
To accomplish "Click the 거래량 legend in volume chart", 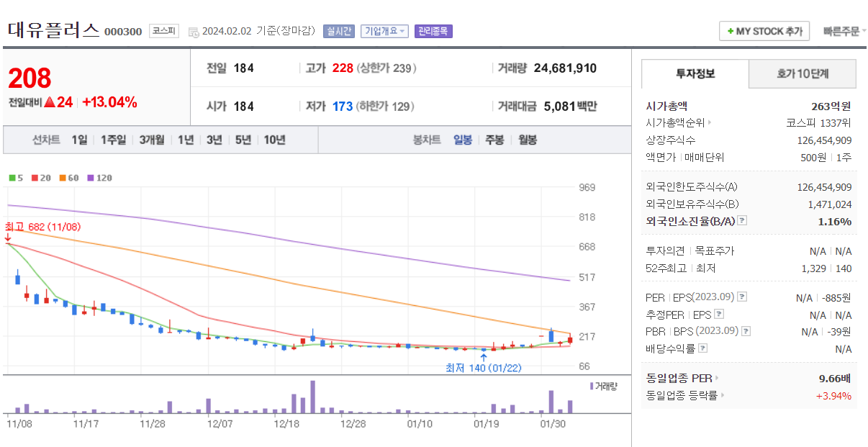I will click(x=604, y=386).
